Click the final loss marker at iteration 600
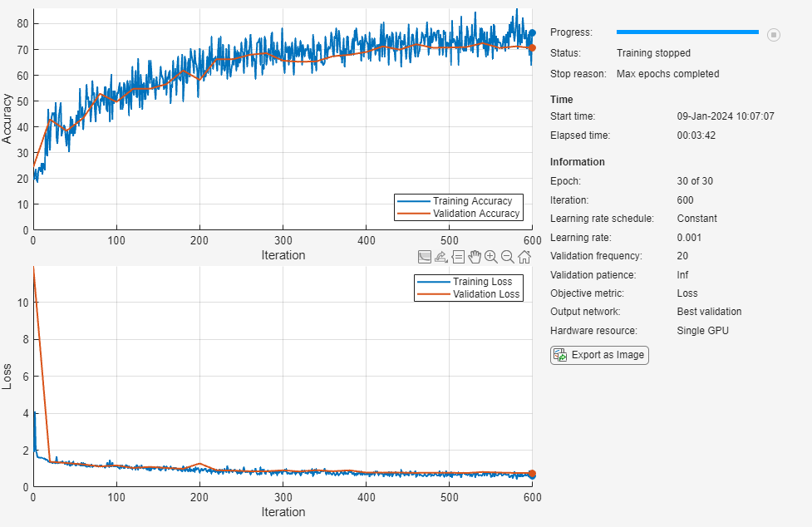 click(532, 474)
